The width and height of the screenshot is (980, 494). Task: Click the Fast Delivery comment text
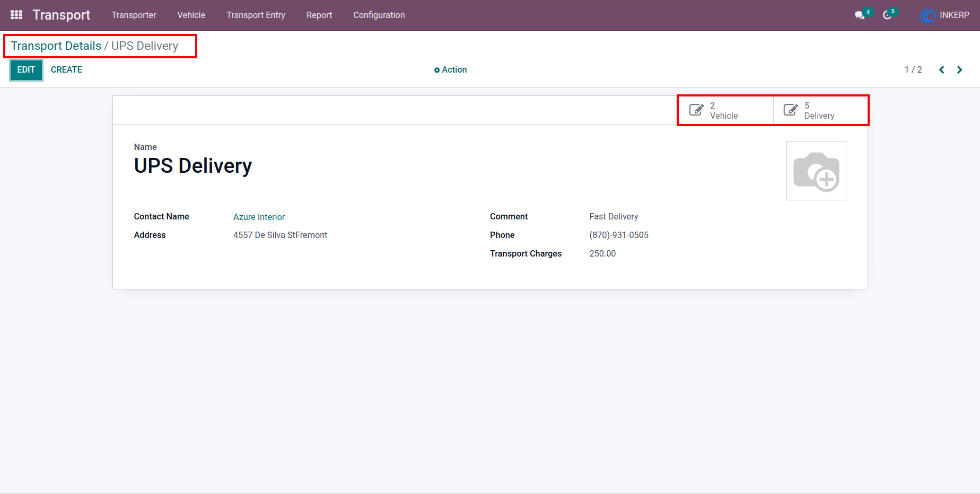coord(614,216)
